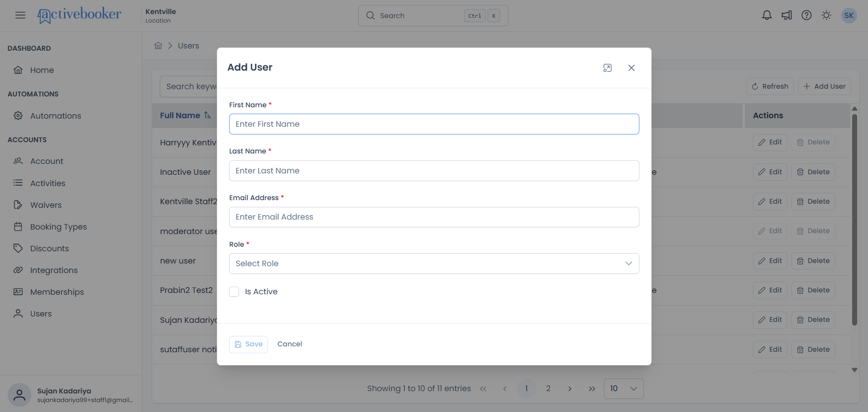Cancel the Add User dialog
This screenshot has width=868, height=412.
[x=290, y=344]
